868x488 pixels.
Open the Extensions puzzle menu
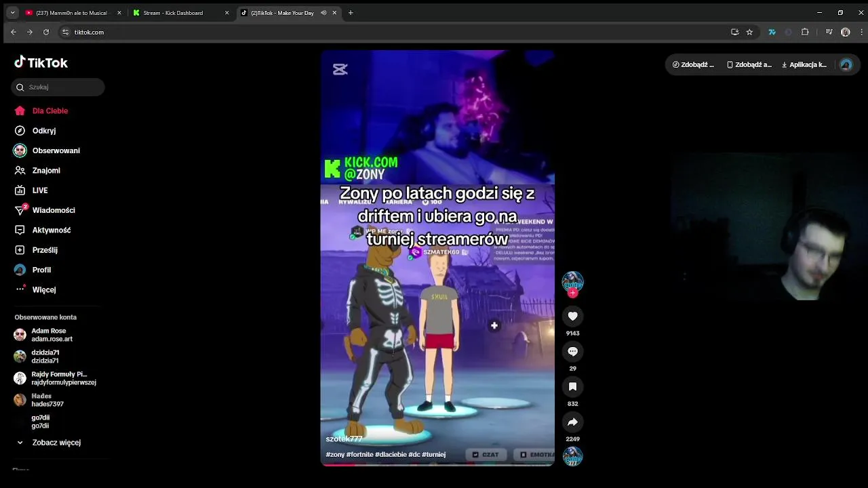click(x=805, y=32)
